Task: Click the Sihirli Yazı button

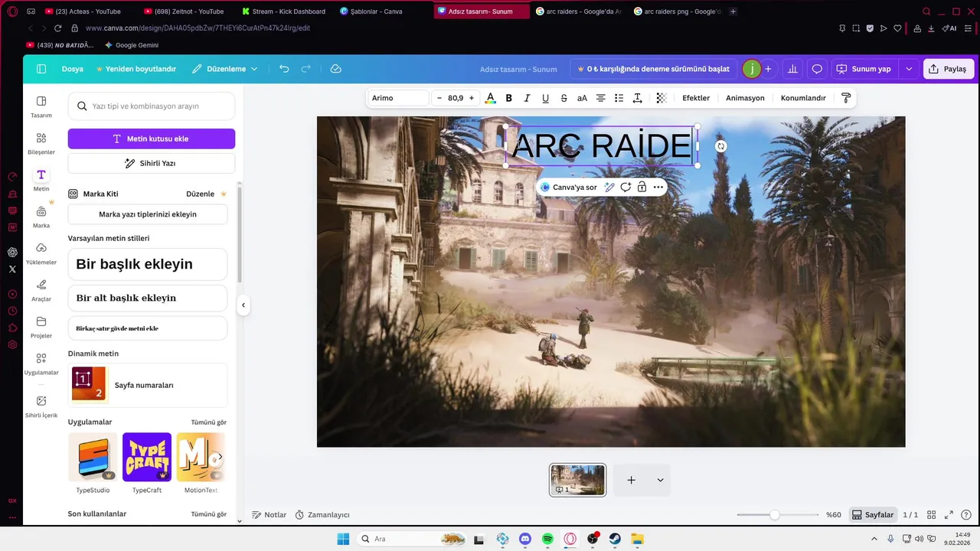Action: 152,163
